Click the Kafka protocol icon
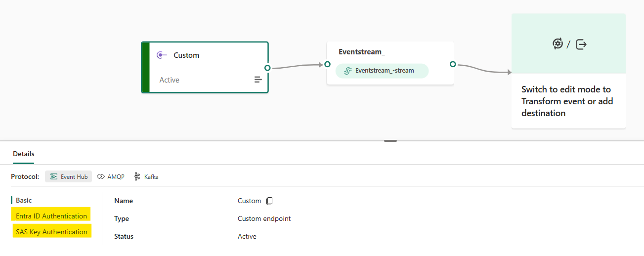 137,176
